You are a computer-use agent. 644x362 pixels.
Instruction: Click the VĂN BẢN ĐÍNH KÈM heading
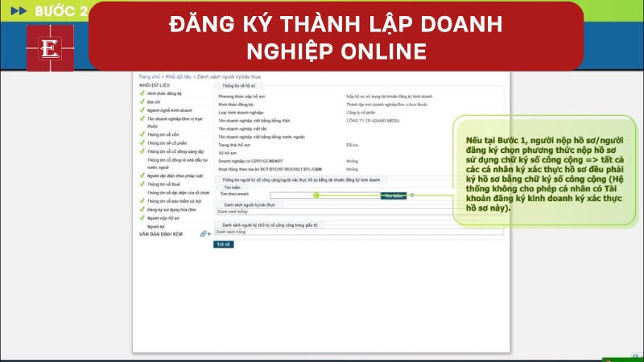pos(160,234)
